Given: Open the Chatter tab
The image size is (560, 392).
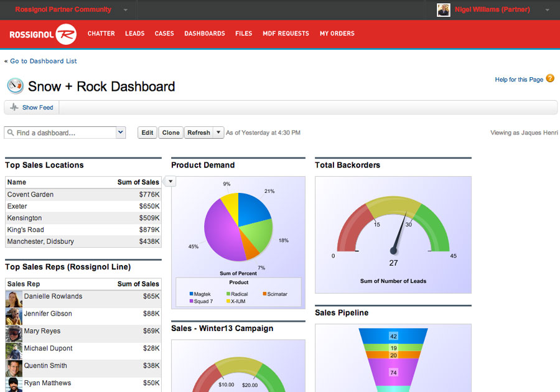Looking at the screenshot, I should pyautogui.click(x=101, y=34).
